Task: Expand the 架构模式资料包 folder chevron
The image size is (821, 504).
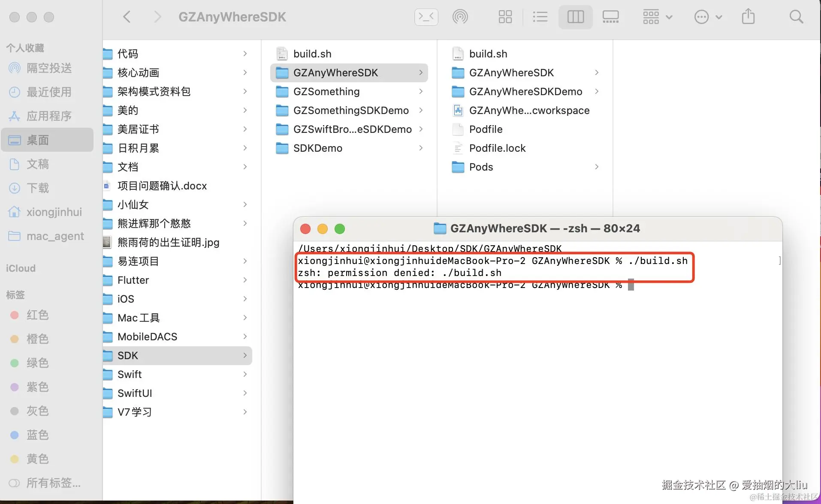Action: click(245, 91)
